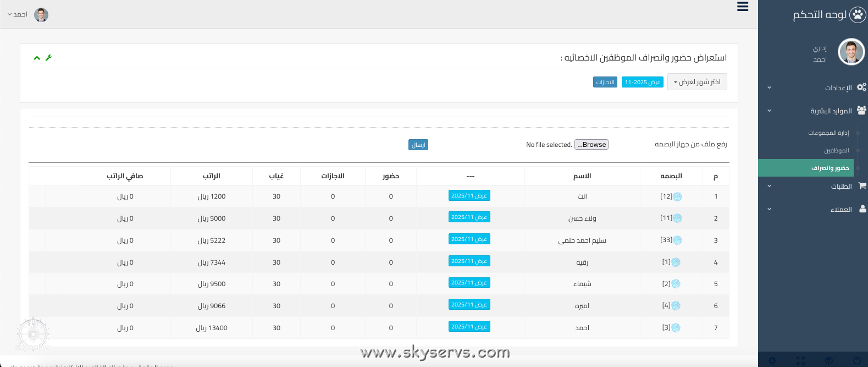Image resolution: width=868 pixels, height=367 pixels.
Task: Expand the الطلبات sidebar menu
Action: tap(841, 187)
